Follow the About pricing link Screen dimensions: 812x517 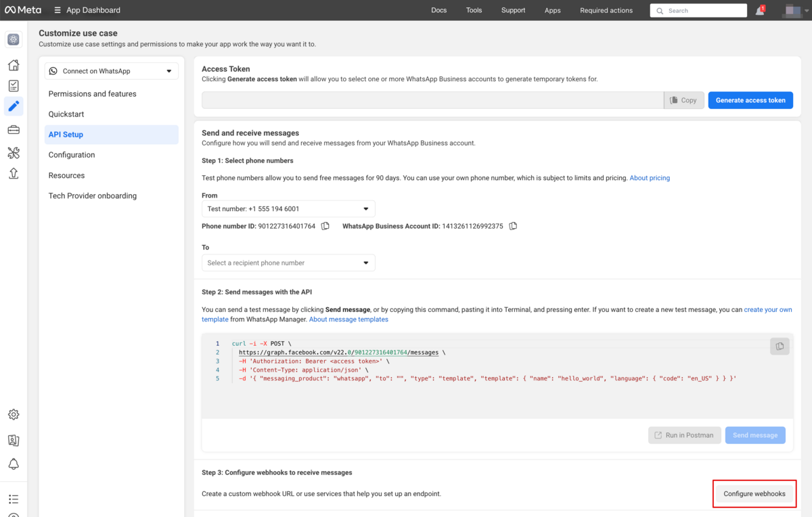(x=650, y=178)
